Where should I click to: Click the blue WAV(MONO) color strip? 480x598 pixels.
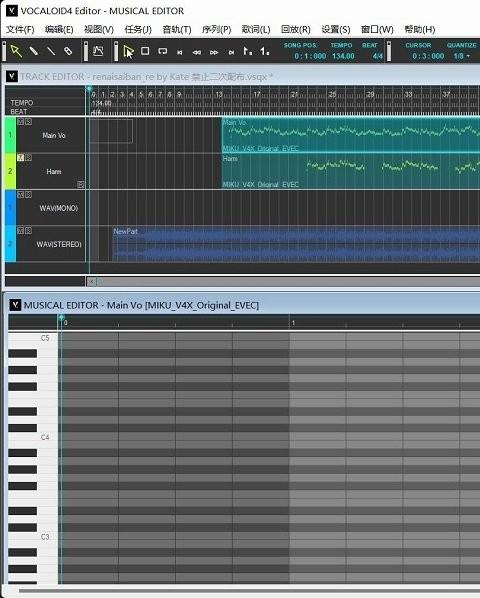tap(10, 207)
